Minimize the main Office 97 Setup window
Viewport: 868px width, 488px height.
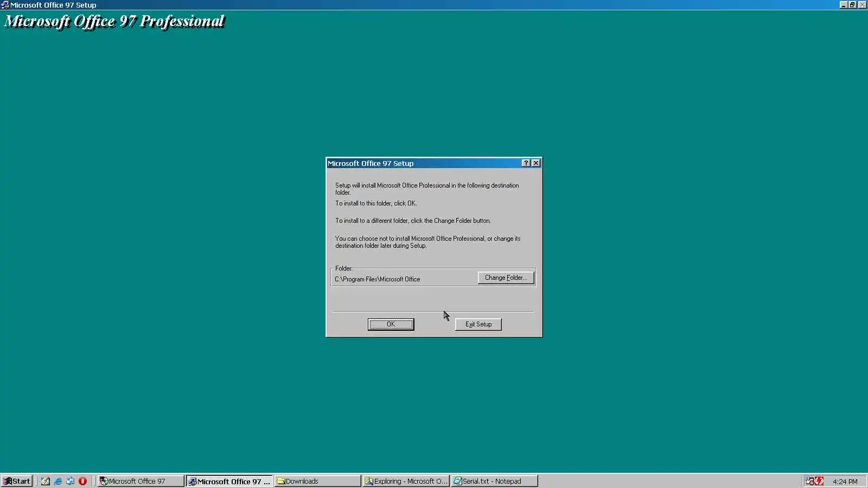[844, 5]
